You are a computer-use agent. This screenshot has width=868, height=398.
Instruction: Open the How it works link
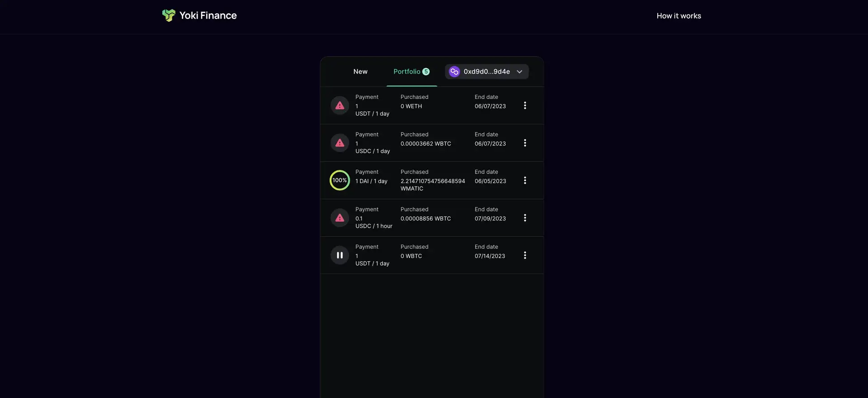coord(679,16)
